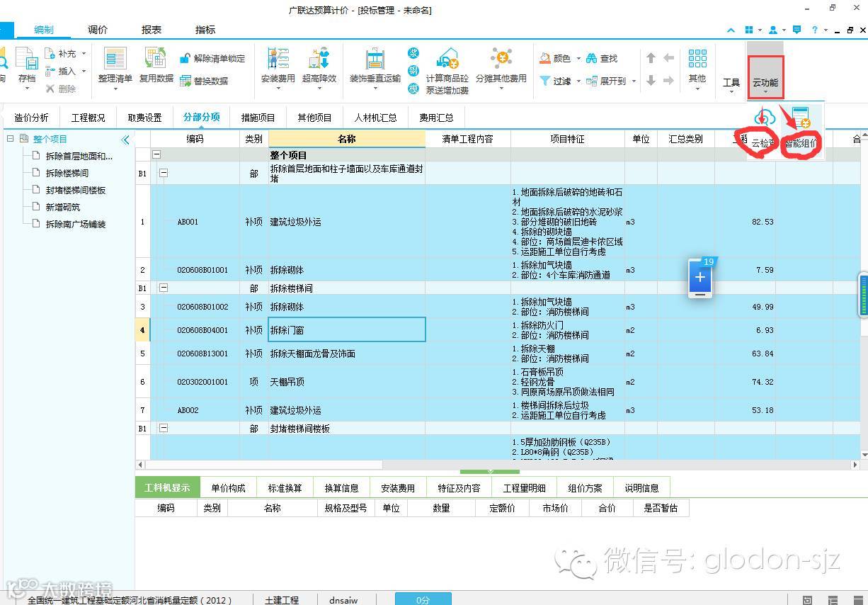Select 拆除南广场铺装 in the tree
The width and height of the screenshot is (868, 605).
[76, 224]
